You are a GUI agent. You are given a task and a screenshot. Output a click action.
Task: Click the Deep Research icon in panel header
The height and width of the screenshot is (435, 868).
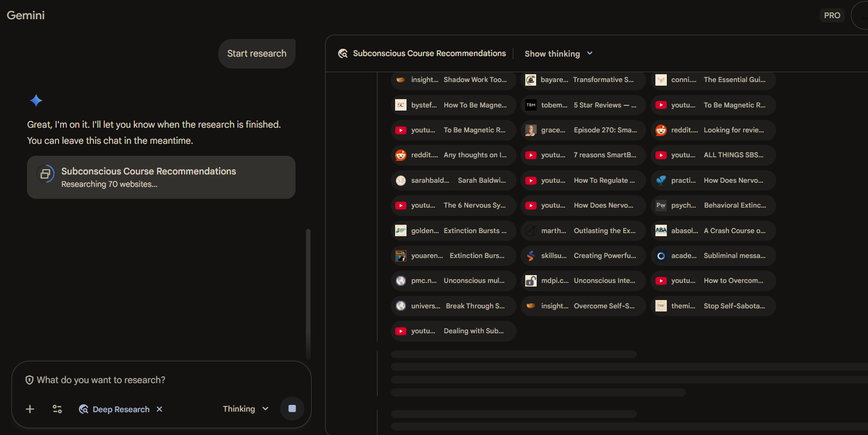click(343, 53)
